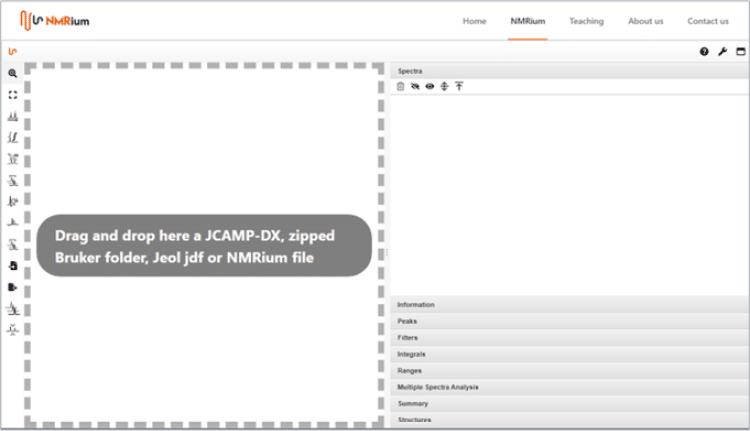The image size is (750, 431).
Task: Open the Teaching tab
Action: [586, 21]
